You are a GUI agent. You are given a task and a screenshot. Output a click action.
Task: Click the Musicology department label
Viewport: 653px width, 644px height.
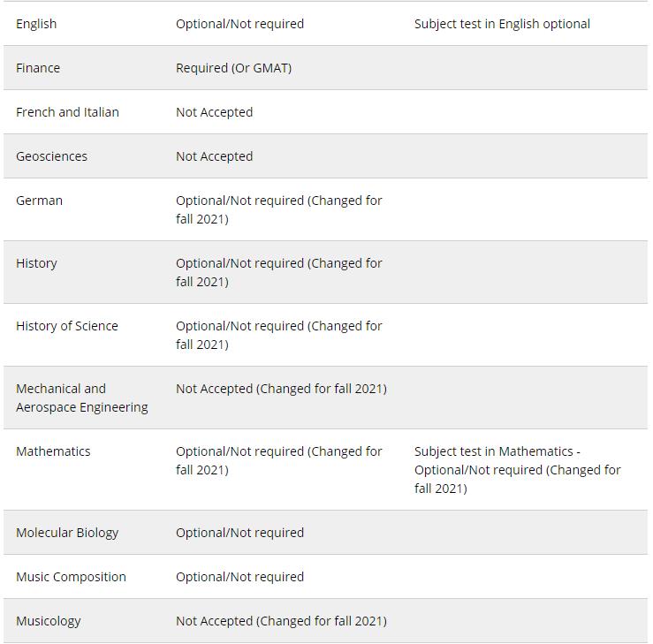pos(48,621)
